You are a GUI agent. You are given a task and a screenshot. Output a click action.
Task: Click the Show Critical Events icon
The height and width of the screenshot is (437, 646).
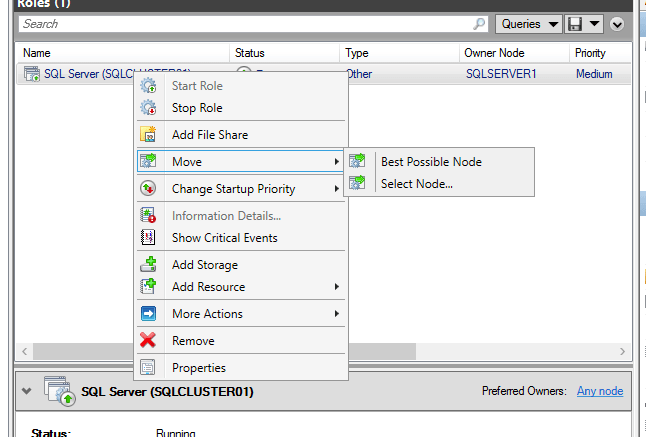tap(148, 238)
